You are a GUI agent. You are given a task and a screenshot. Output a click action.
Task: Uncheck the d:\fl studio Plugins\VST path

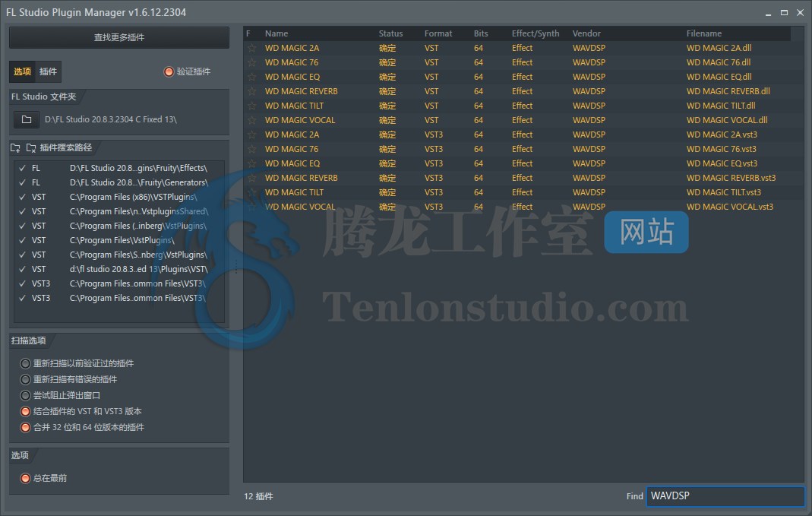(22, 269)
